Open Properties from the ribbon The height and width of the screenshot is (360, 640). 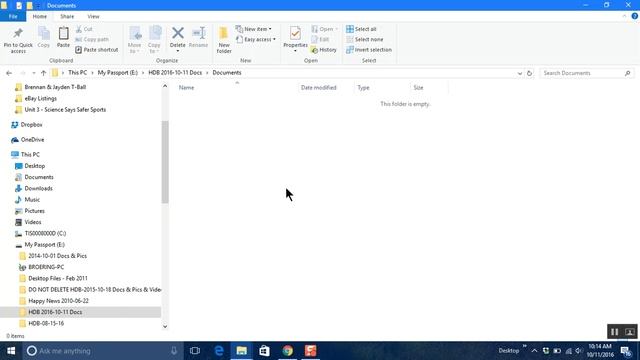295,40
